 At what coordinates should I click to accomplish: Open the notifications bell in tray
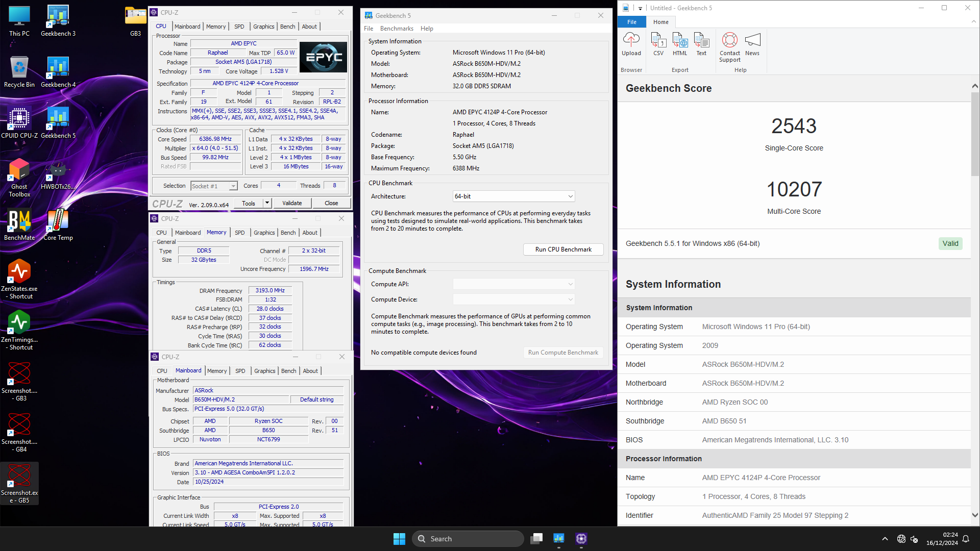(x=966, y=539)
